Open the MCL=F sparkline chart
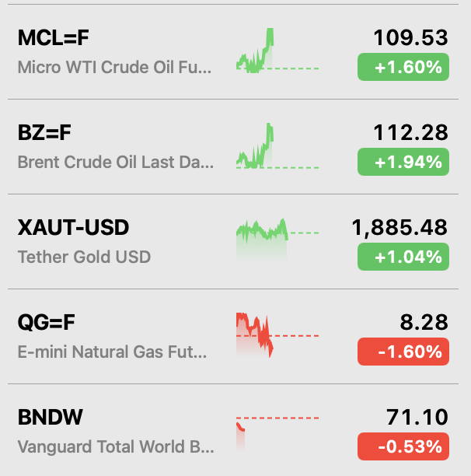 pos(277,51)
